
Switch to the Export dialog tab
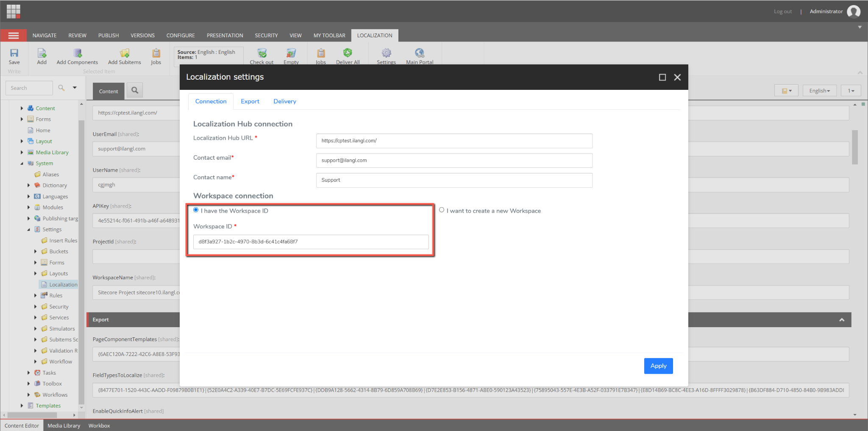click(250, 101)
